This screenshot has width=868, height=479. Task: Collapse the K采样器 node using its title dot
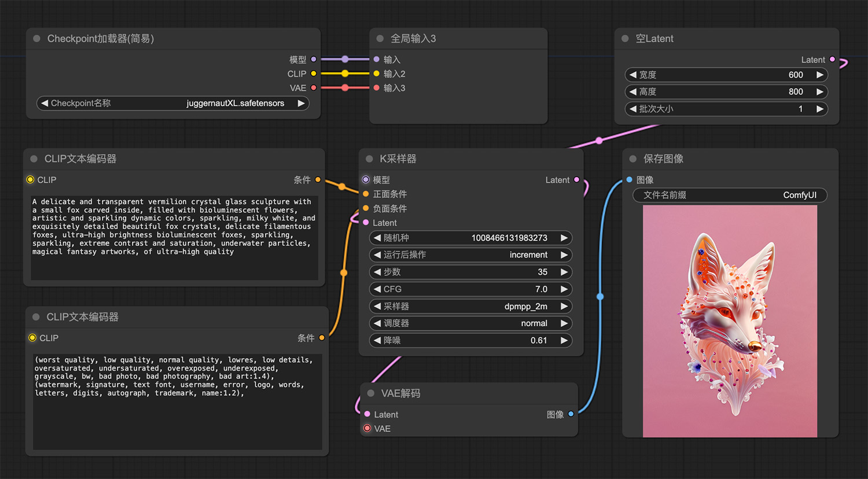pyautogui.click(x=369, y=159)
